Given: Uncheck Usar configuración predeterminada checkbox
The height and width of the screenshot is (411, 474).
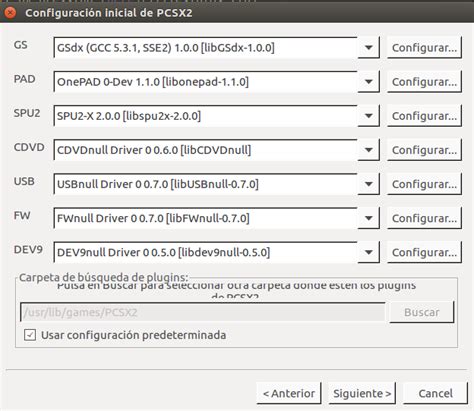Looking at the screenshot, I should (30, 335).
